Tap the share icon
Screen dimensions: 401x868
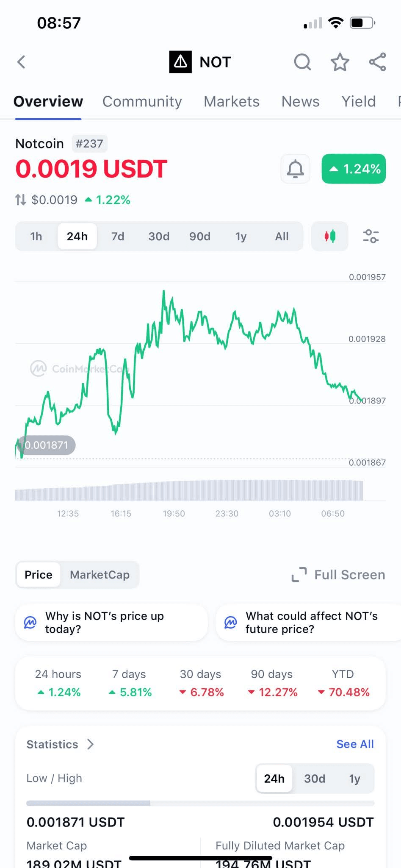tap(377, 62)
